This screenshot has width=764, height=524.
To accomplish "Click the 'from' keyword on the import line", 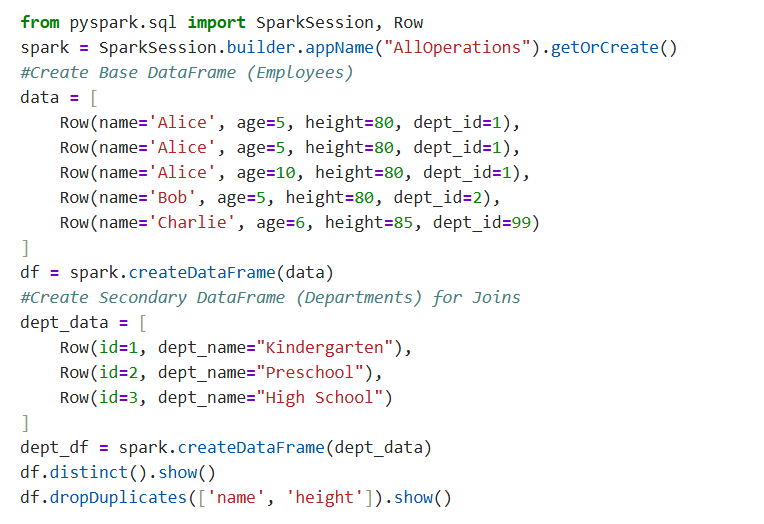I will pos(40,22).
